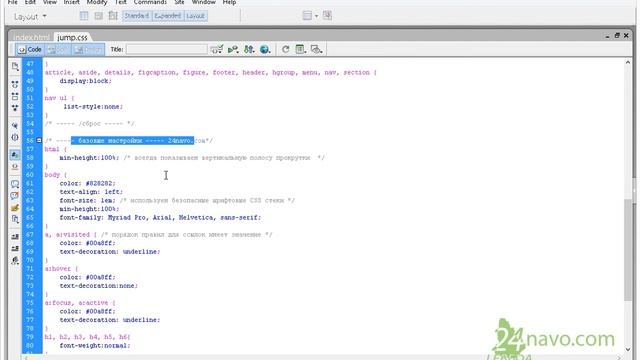
Task: Click the 'list-style:none;' line
Action: pos(93,107)
